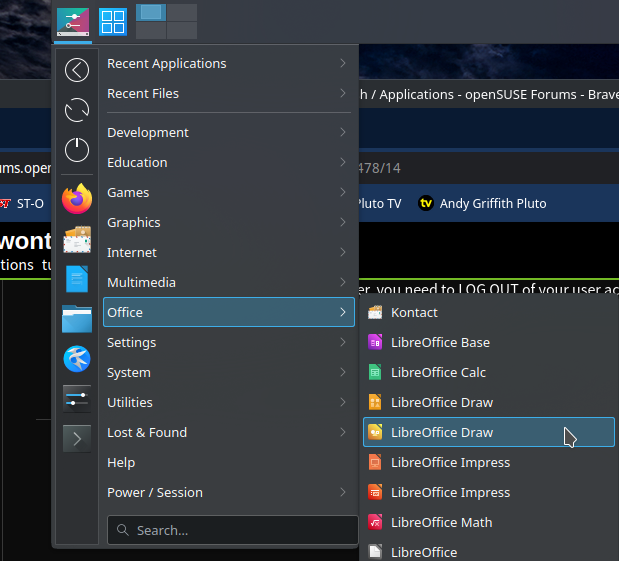The image size is (619, 561).
Task: Select the Help menu entry
Action: [121, 462]
